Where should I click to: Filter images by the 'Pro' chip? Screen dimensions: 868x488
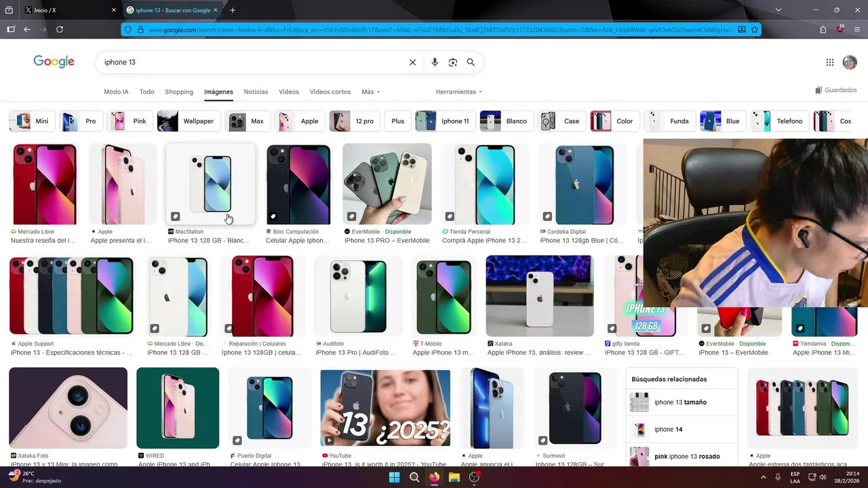tap(81, 121)
